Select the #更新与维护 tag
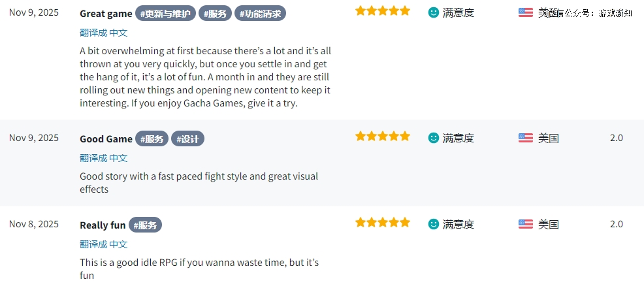This screenshot has width=644, height=290. pyautogui.click(x=165, y=13)
